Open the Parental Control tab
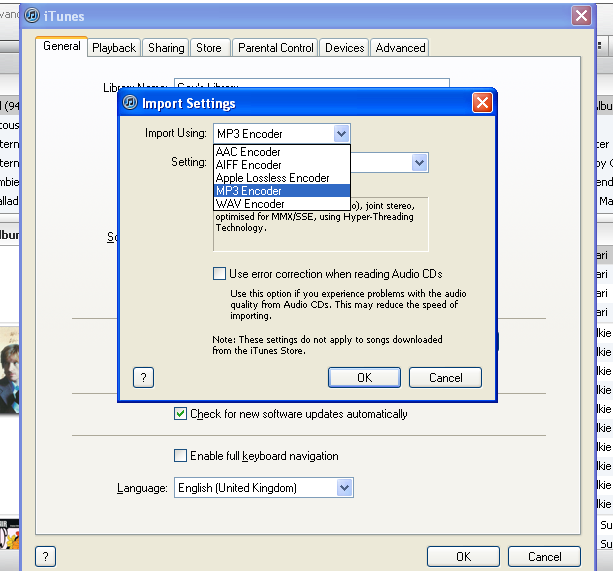613x571 pixels. pos(276,48)
